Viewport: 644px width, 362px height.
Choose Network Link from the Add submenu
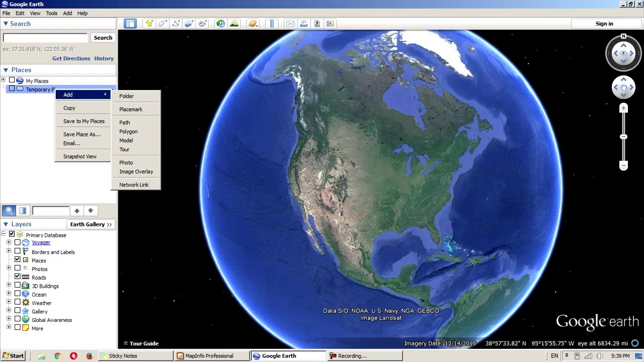134,185
